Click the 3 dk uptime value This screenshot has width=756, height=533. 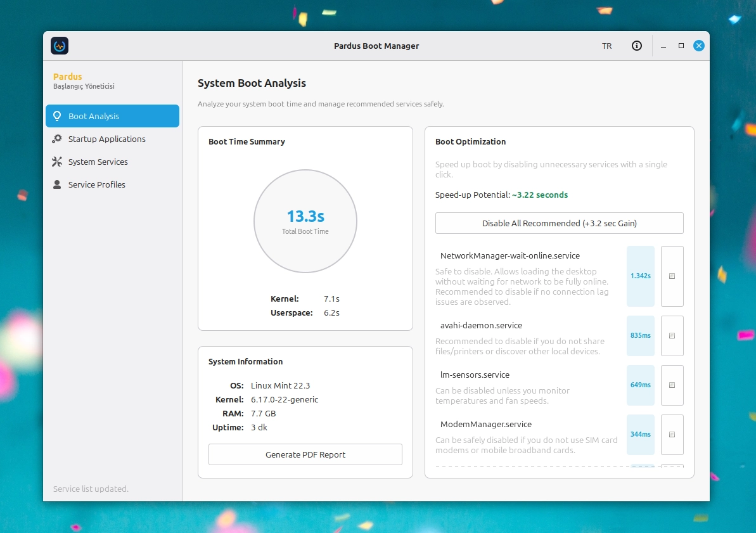pos(259,428)
